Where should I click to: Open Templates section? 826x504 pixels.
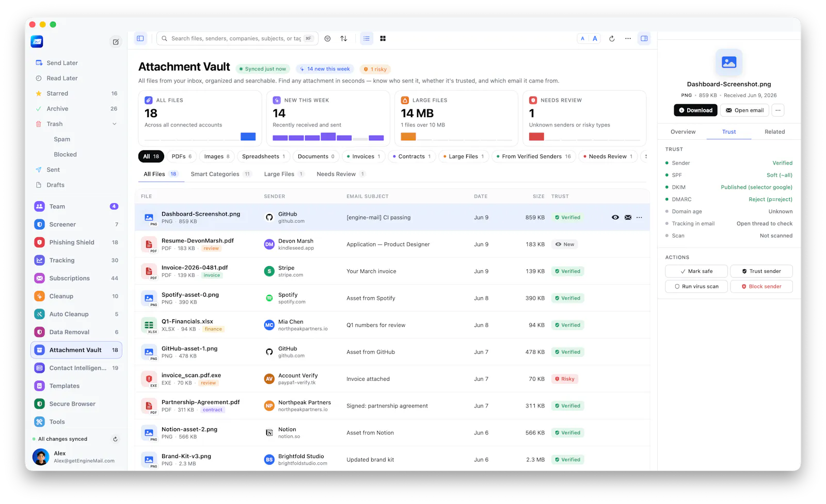pos(76,386)
